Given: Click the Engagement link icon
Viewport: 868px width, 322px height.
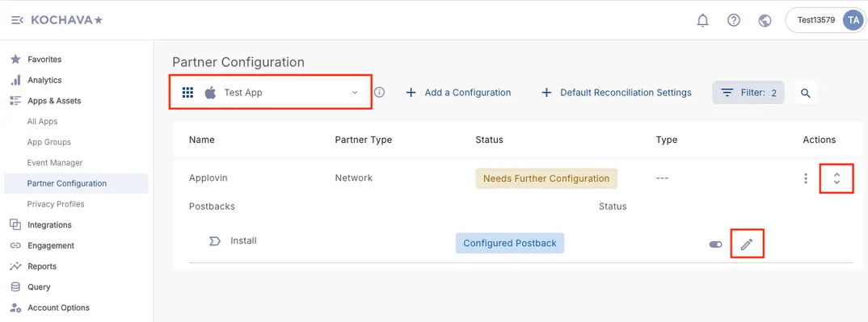Looking at the screenshot, I should (15, 245).
